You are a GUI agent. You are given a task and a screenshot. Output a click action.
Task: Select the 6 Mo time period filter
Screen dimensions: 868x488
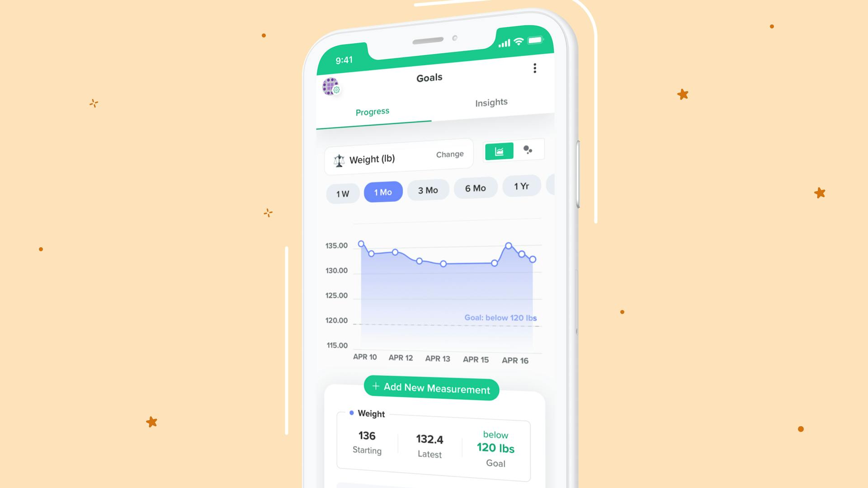[476, 188]
